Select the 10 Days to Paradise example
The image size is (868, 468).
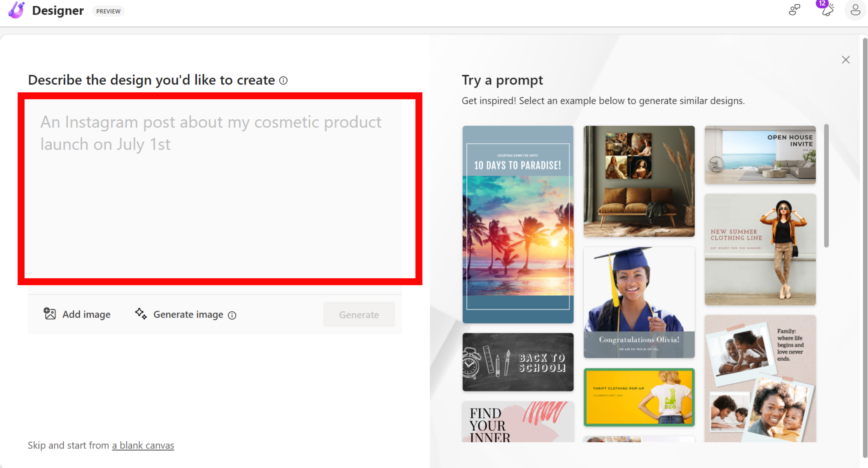[x=518, y=224]
